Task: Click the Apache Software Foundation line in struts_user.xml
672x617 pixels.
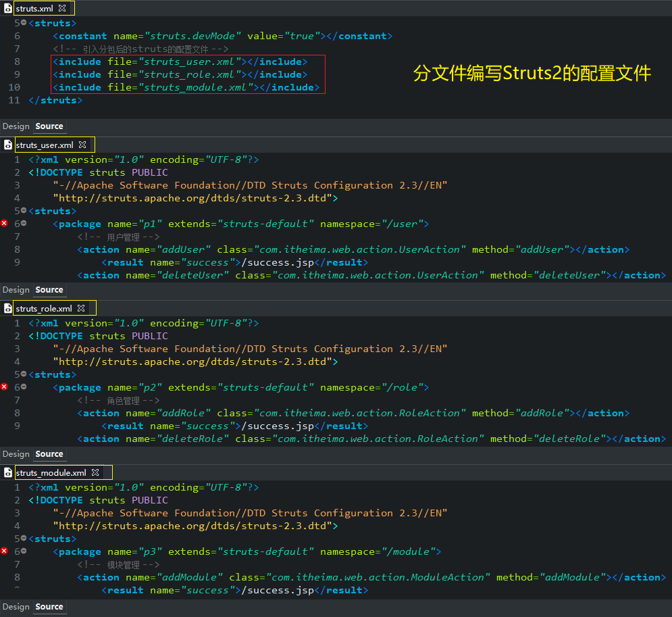Action: click(x=251, y=185)
